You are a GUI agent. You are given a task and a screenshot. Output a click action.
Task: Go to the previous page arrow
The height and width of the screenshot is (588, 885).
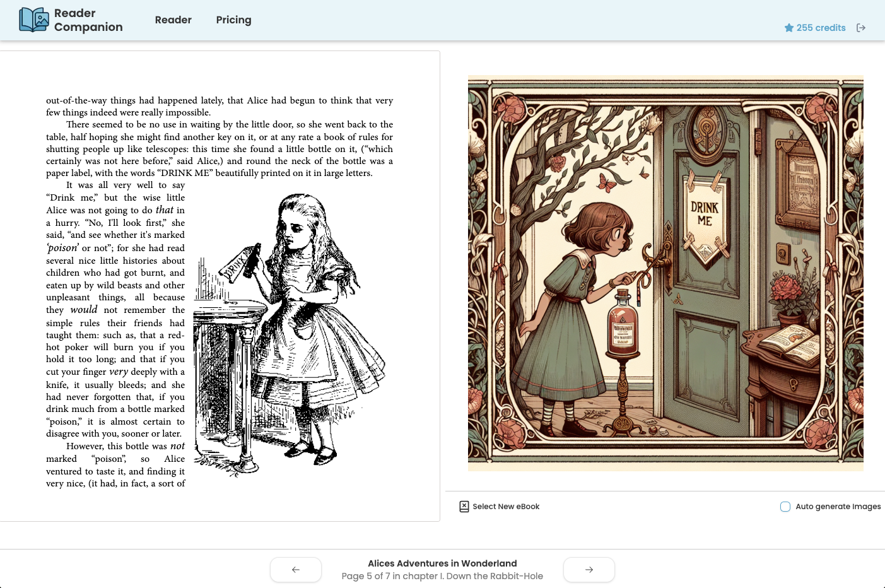(x=296, y=570)
